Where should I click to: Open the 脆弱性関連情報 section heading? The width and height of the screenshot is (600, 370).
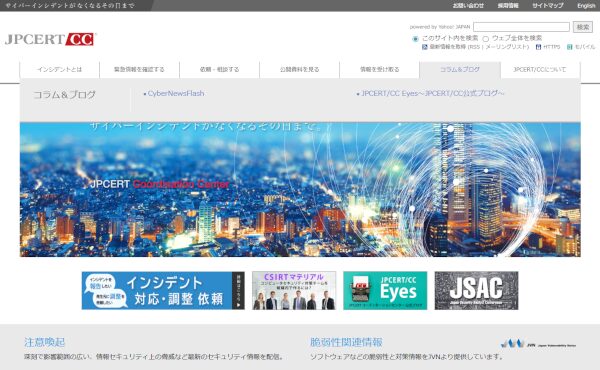[x=346, y=342]
